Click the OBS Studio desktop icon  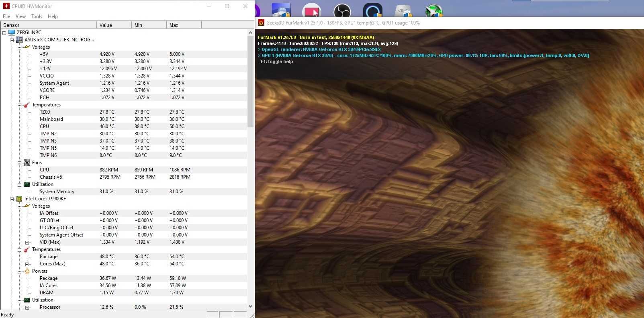coord(342,10)
